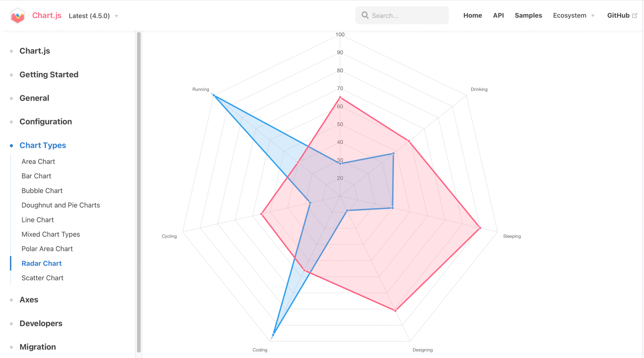Click the GitHub external link icon

pyautogui.click(x=635, y=16)
